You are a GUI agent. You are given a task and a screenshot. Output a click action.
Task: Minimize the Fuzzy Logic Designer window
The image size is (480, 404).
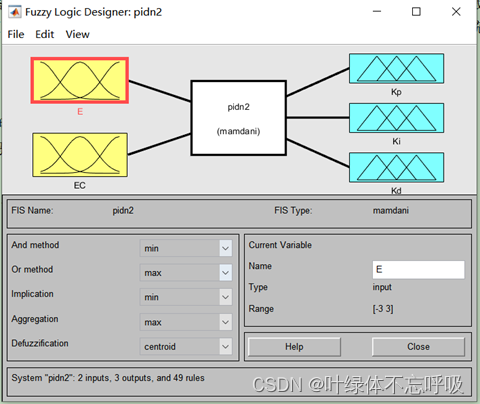coord(377,12)
